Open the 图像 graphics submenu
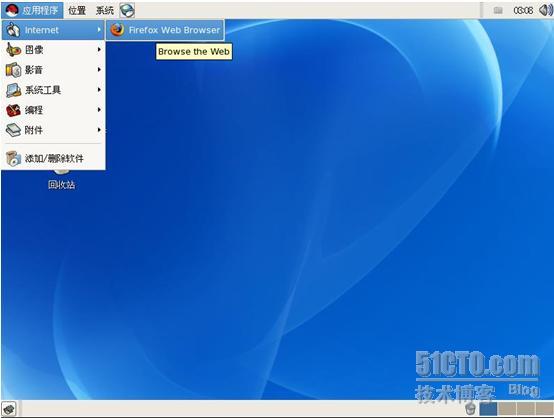The height and width of the screenshot is (418, 554). pos(53,50)
